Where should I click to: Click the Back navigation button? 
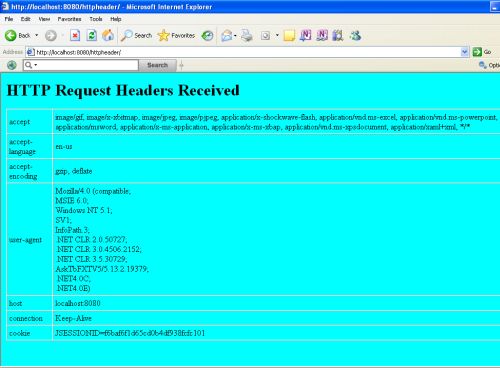(17, 35)
